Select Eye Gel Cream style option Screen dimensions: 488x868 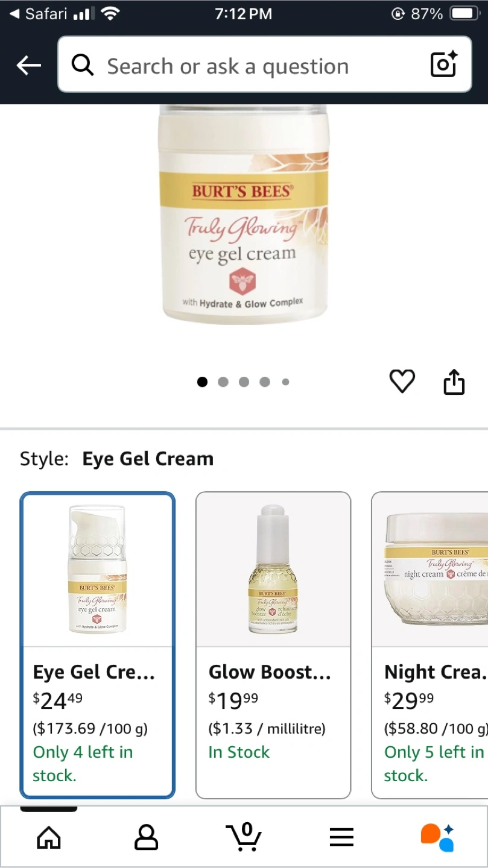tap(98, 645)
